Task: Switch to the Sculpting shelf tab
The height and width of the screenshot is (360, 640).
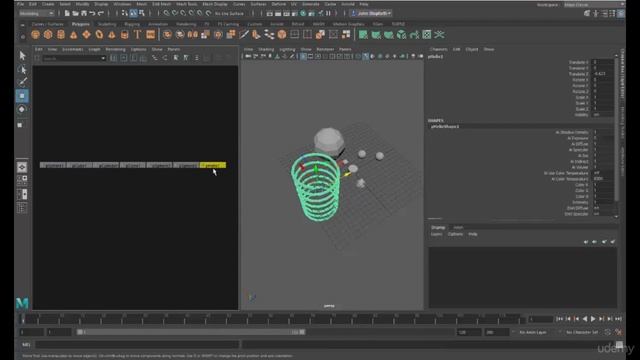Action: 107,24
